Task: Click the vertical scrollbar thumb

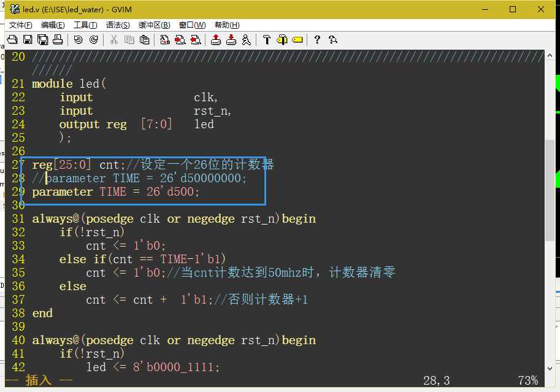Action: 550,190
